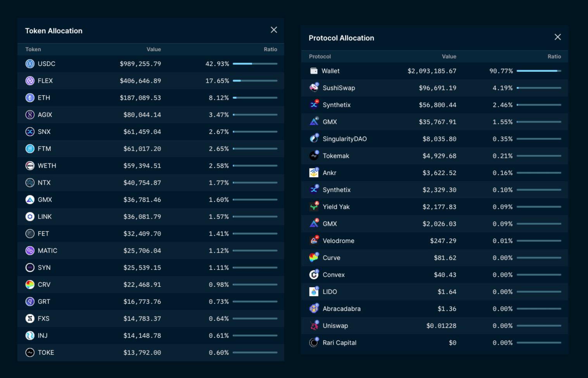Sort tokens by Value column header
The image size is (588, 378).
coord(154,49)
